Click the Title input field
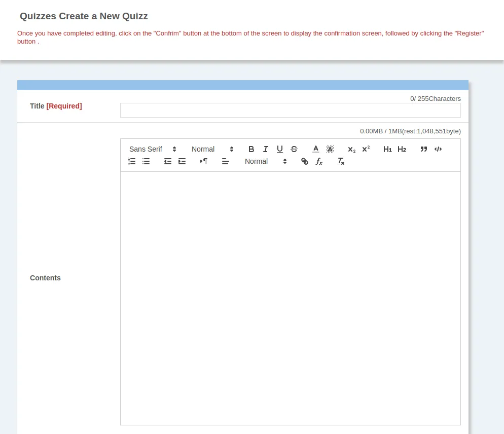This screenshot has width=504, height=434. click(290, 111)
